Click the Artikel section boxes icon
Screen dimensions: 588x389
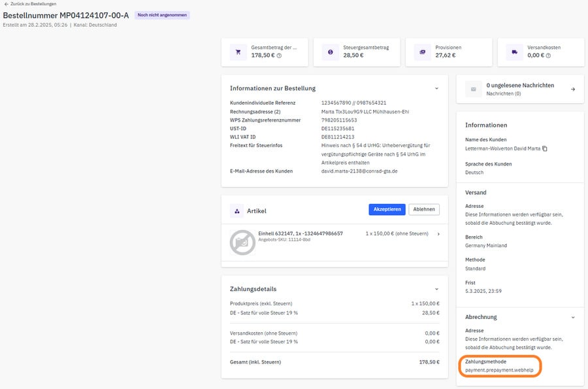pyautogui.click(x=238, y=211)
